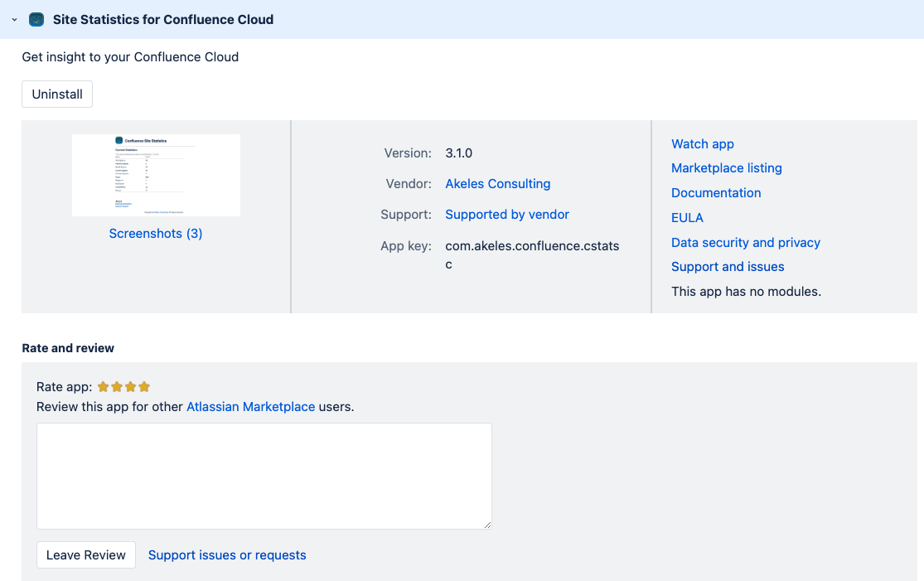Select the second rating star

pyautogui.click(x=117, y=387)
